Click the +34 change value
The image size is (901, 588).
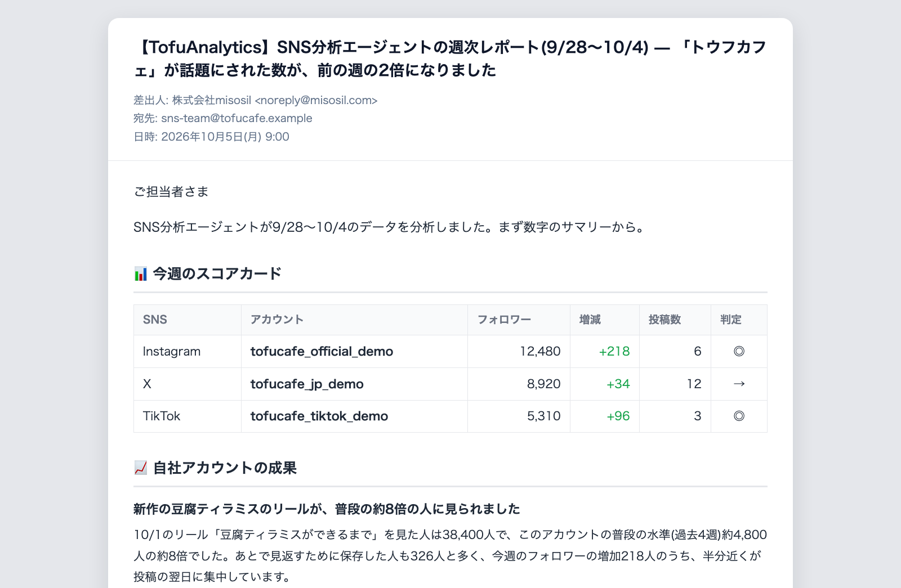[618, 384]
